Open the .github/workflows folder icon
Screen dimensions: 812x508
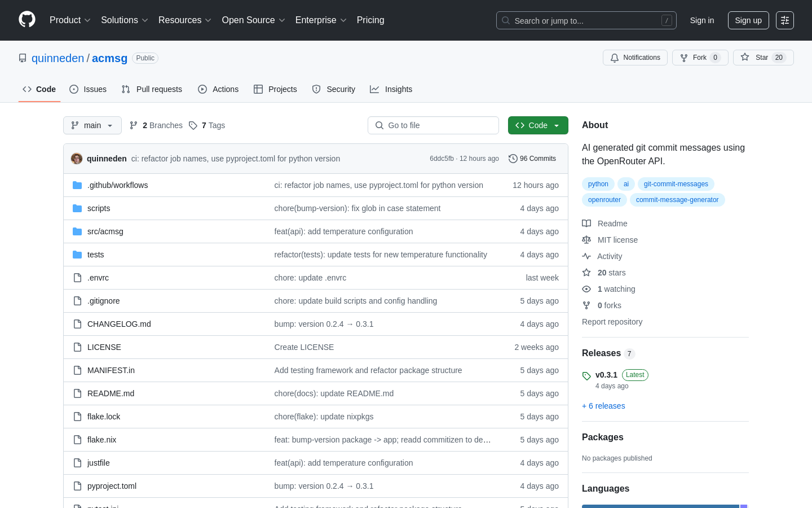coord(77,185)
